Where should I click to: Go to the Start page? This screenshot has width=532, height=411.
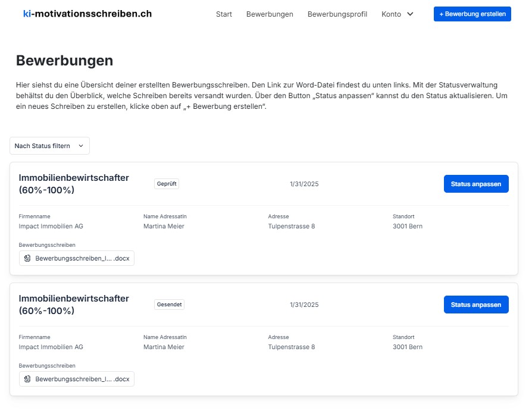(x=224, y=14)
